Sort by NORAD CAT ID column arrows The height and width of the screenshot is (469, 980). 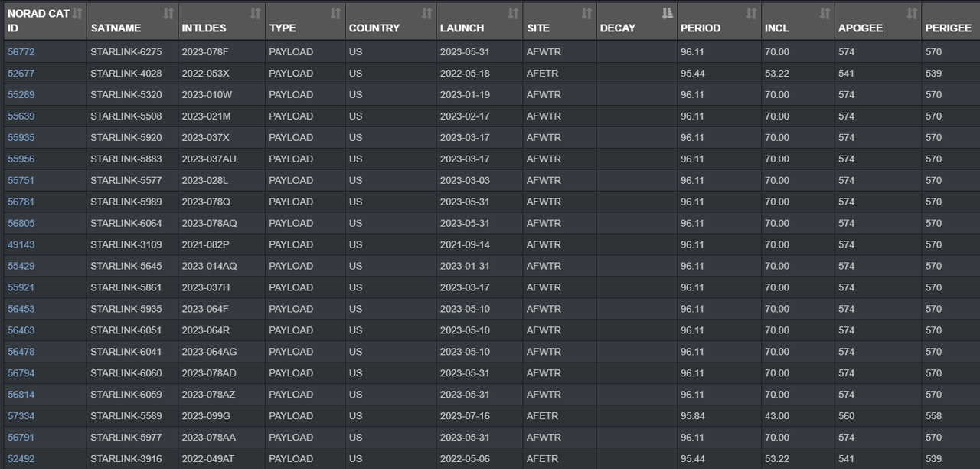77,13
